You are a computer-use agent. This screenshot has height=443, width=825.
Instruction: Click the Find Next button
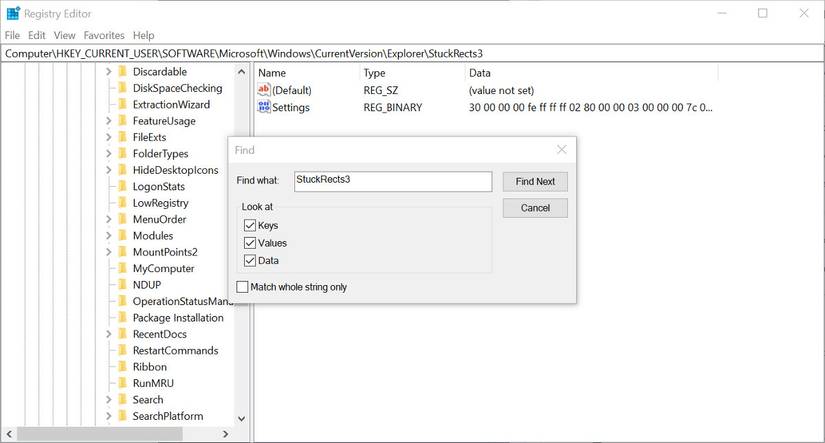point(535,181)
